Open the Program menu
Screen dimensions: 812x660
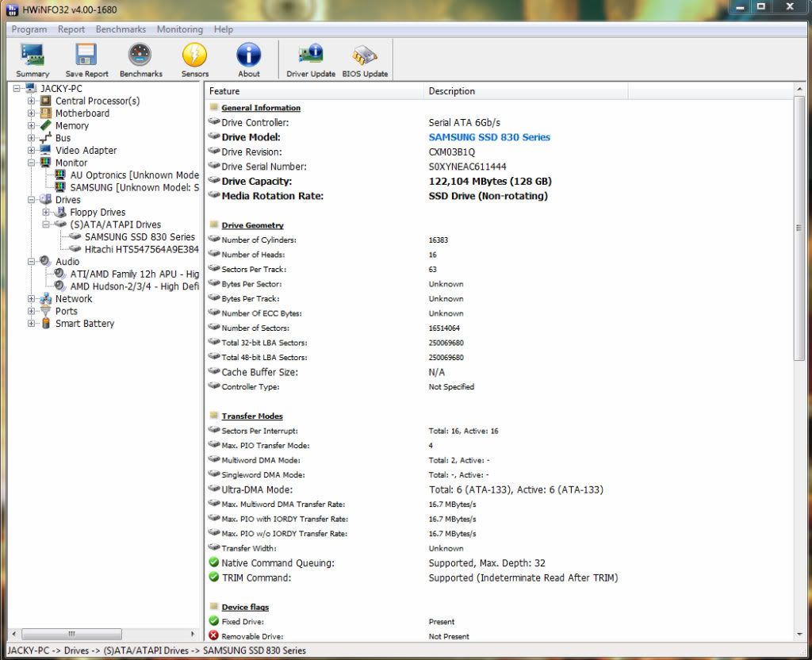29,29
